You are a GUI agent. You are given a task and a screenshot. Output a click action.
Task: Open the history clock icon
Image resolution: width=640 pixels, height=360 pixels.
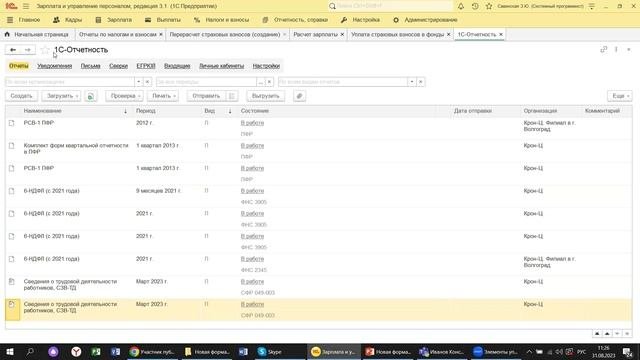(x=475, y=6)
